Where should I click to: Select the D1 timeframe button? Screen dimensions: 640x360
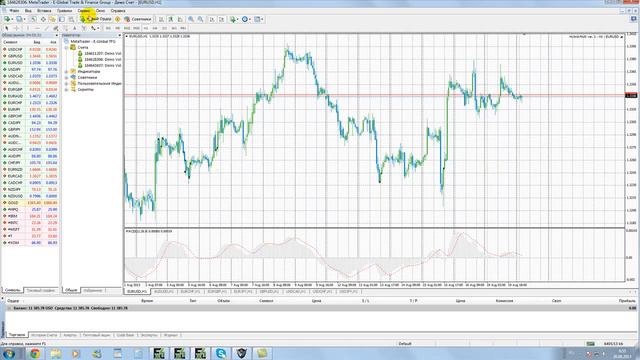164,28
